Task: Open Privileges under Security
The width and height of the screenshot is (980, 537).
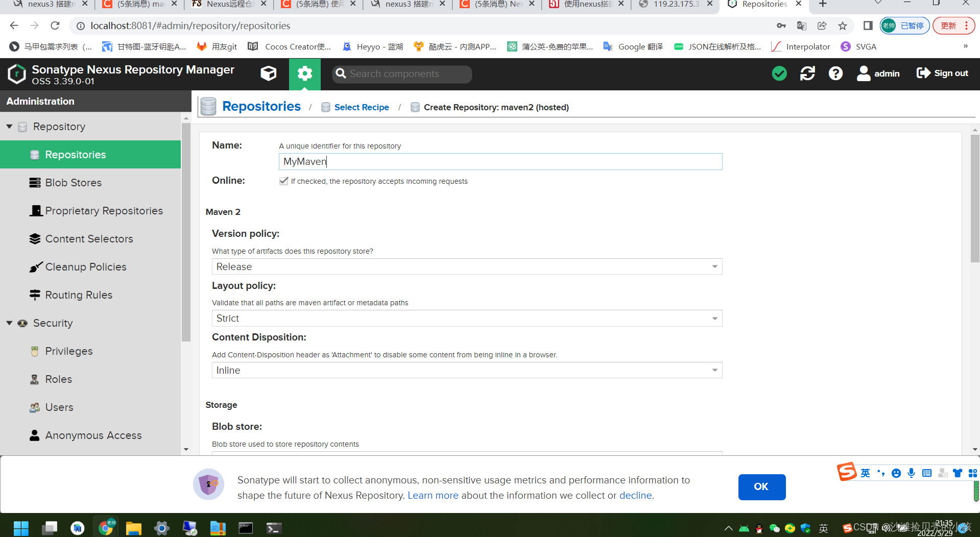Action: pos(90,351)
